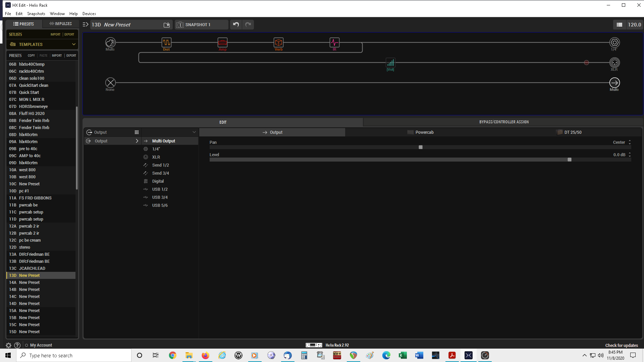Viewport: 644px width, 362px height.
Task: Open the Snapshots menu
Action: [36, 14]
